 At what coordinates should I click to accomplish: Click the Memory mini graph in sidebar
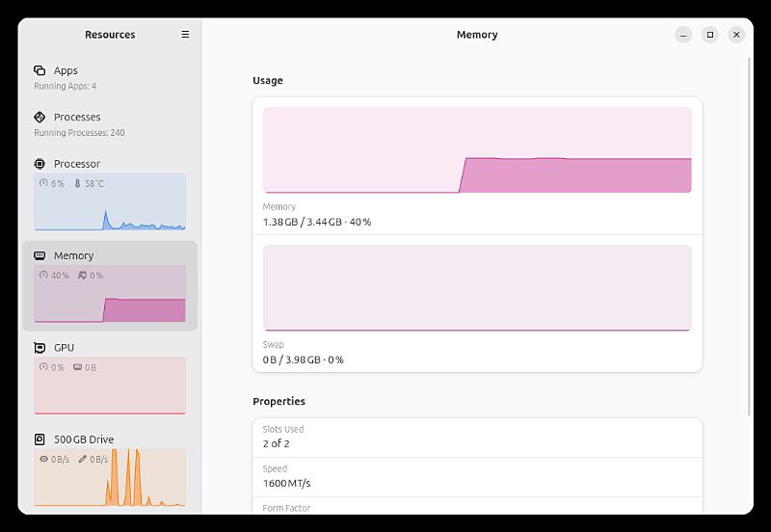point(110,294)
